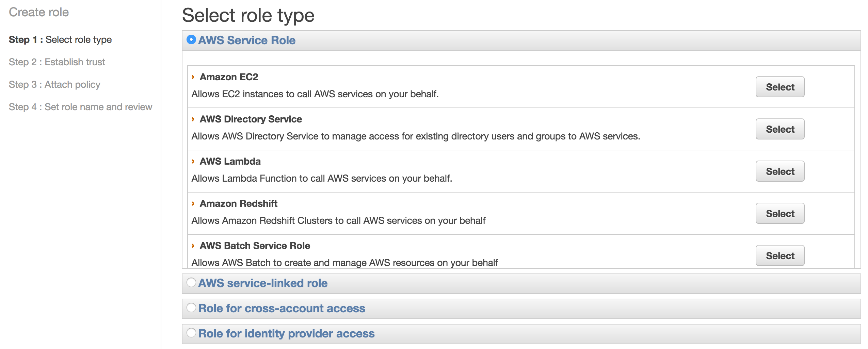The image size is (868, 349).
Task: Expand AWS Batch Service Role chevron
Action: (x=193, y=246)
